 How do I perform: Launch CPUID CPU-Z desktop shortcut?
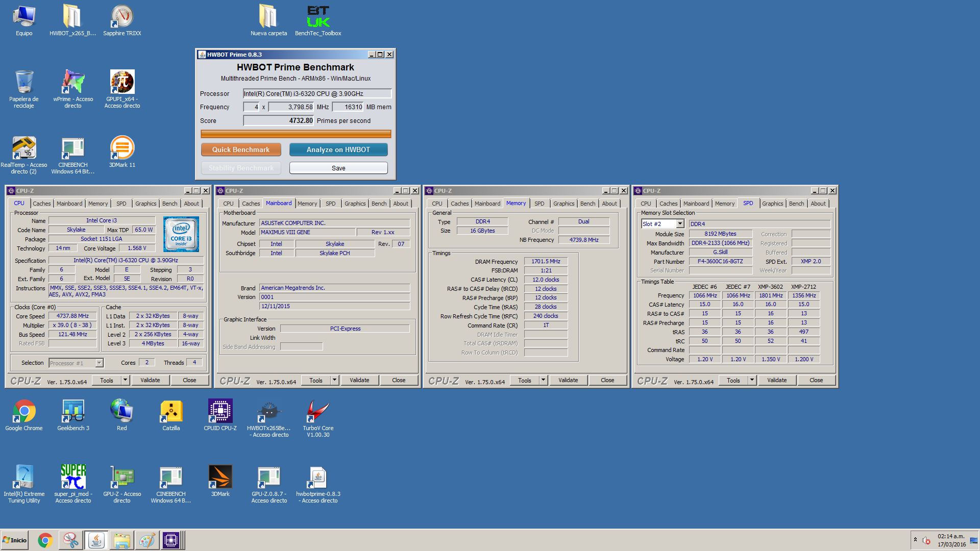tap(220, 415)
